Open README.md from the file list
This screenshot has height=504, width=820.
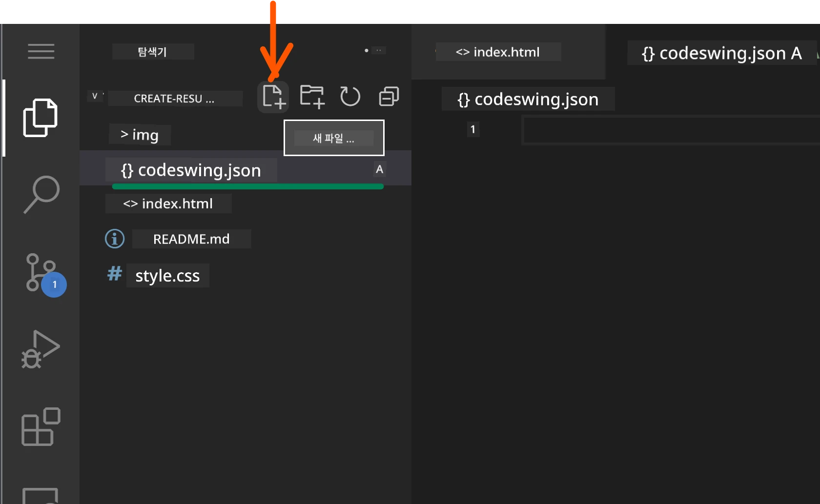coord(191,239)
